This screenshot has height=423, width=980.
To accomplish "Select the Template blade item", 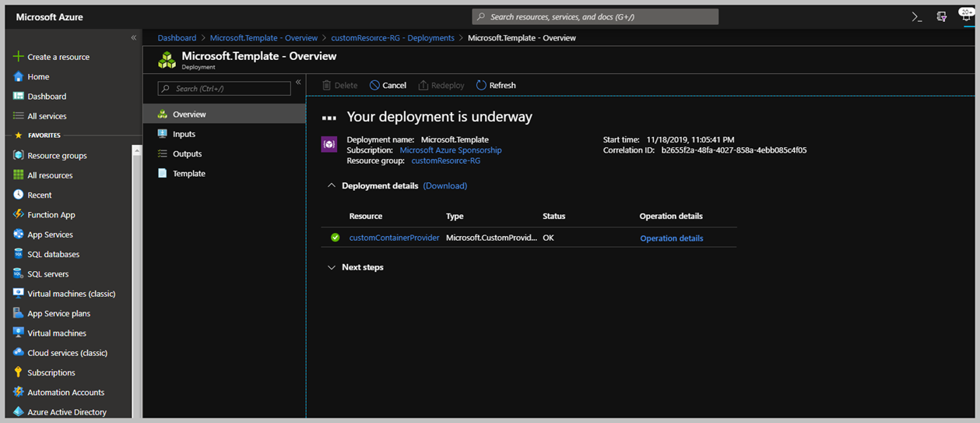I will (224, 174).
